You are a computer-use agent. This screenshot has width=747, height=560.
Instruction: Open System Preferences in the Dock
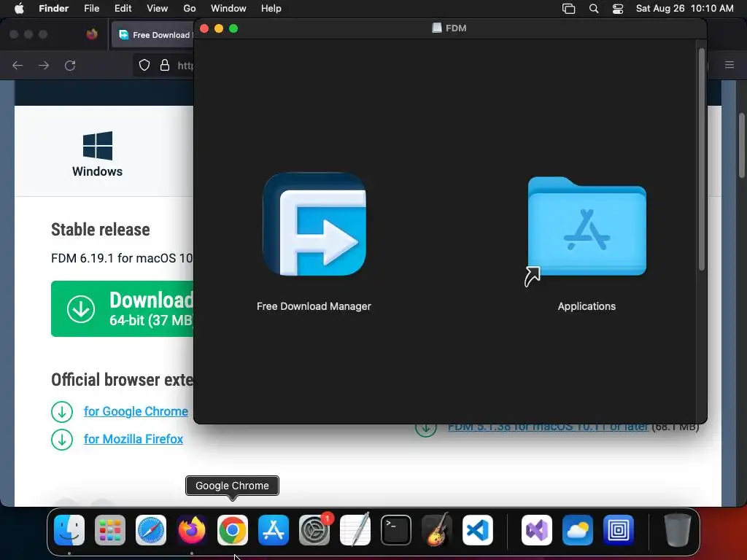tap(314, 530)
